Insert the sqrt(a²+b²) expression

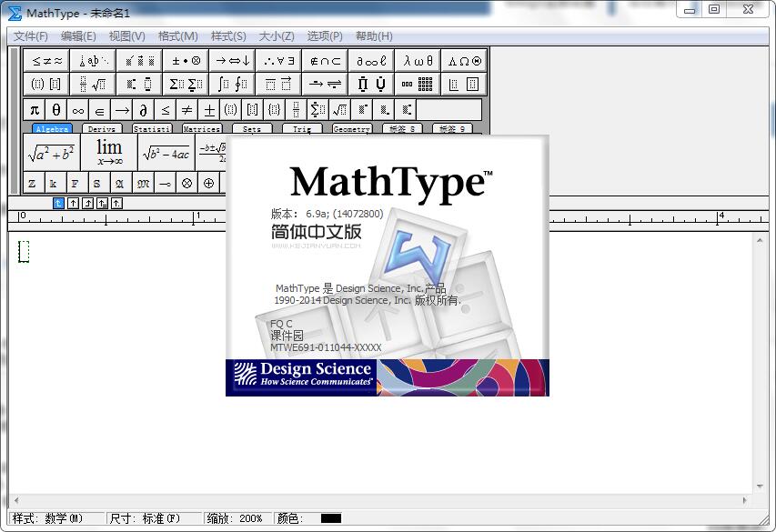[52, 153]
